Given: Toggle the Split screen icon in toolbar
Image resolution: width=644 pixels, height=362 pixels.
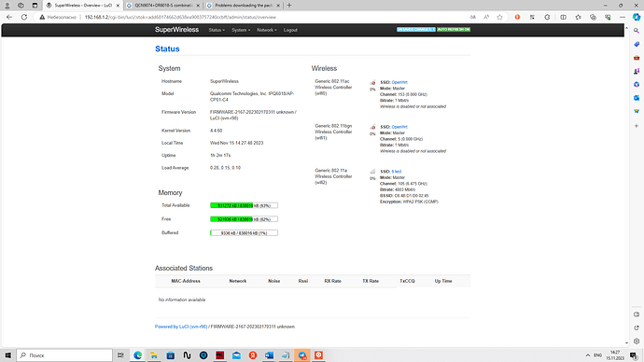Looking at the screenshot, I should click(x=563, y=17).
